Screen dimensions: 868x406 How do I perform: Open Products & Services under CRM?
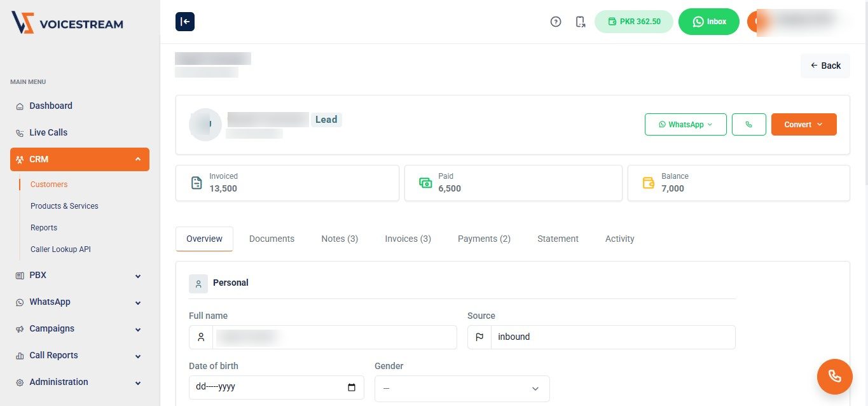(64, 206)
